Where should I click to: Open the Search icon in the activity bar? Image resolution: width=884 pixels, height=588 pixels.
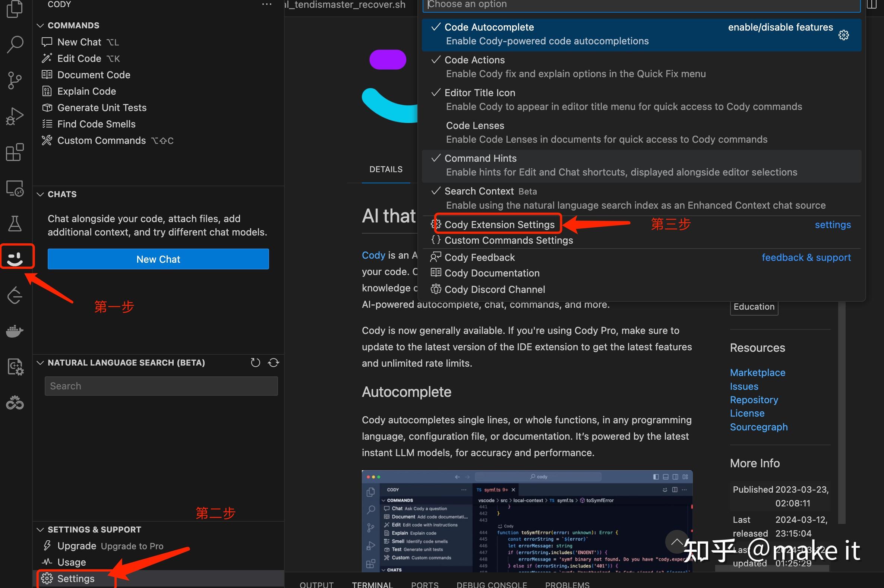15,44
